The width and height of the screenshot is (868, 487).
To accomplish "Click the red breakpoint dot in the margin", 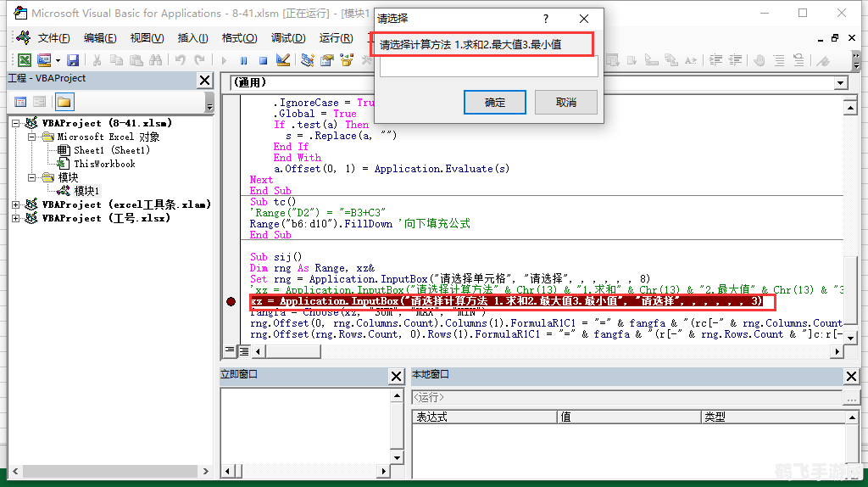I will coord(231,302).
